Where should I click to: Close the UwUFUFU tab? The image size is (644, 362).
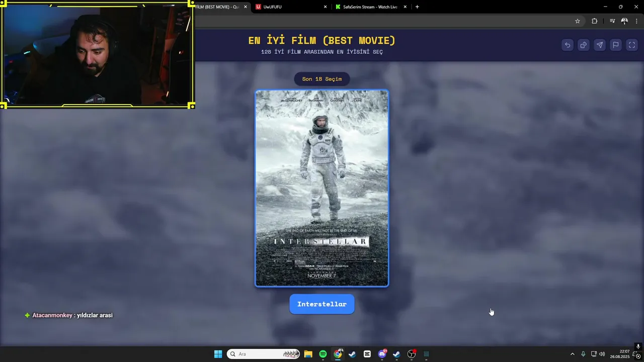click(325, 7)
